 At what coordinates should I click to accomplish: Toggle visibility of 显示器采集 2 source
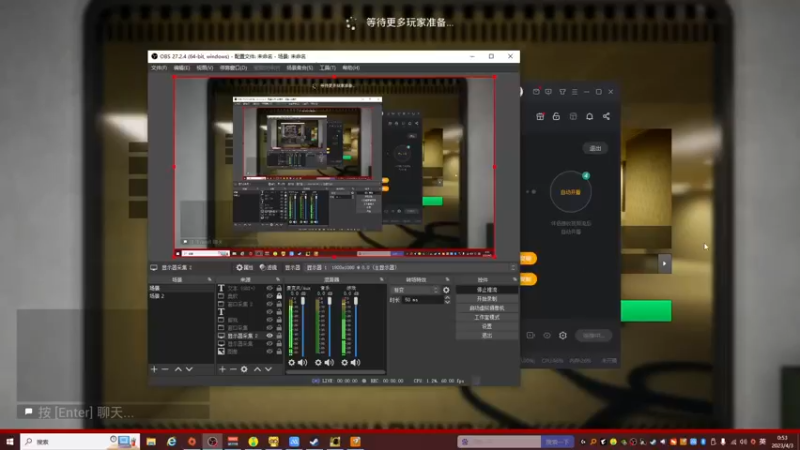(269, 336)
